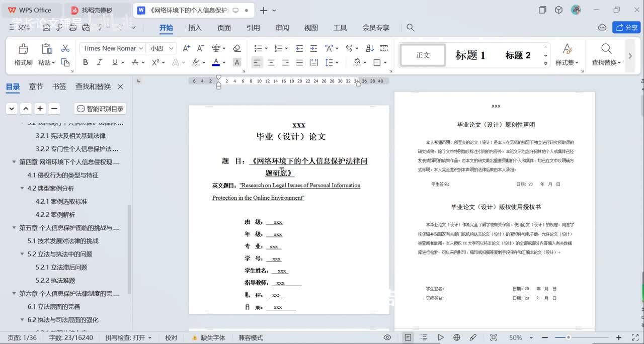The height and width of the screenshot is (344, 644).
Task: Open the font size 小四 dropdown
Action: (172, 48)
